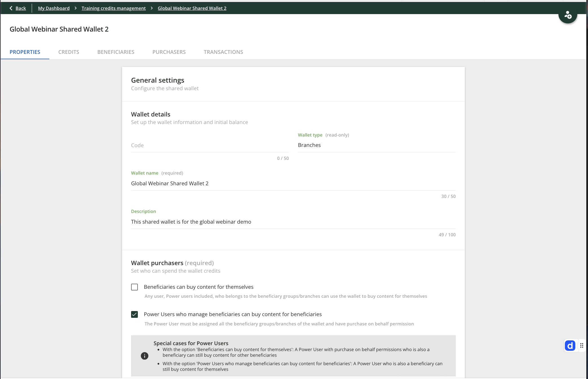Select the Properties tab

(25, 52)
